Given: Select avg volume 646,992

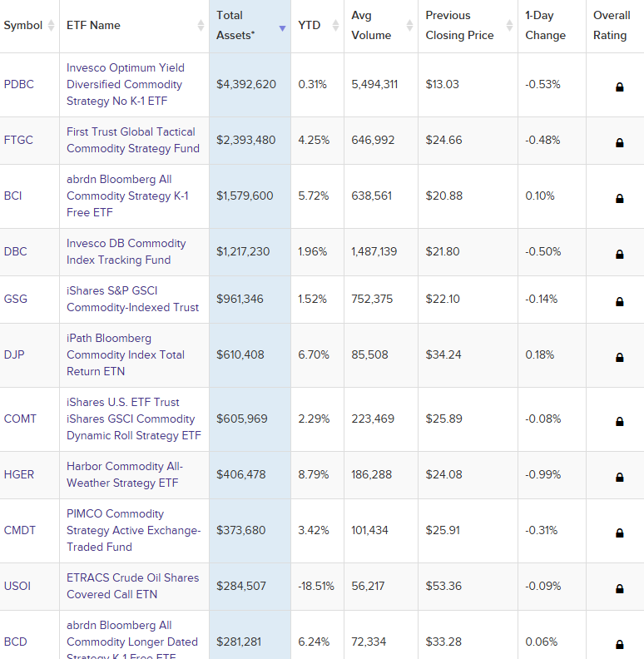Looking at the screenshot, I should point(373,140).
